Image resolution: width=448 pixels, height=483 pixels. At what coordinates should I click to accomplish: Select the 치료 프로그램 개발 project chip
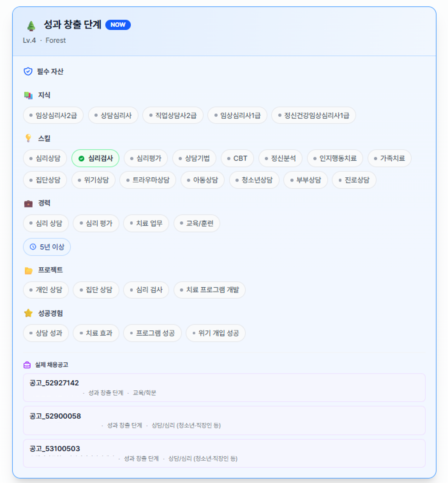click(209, 290)
